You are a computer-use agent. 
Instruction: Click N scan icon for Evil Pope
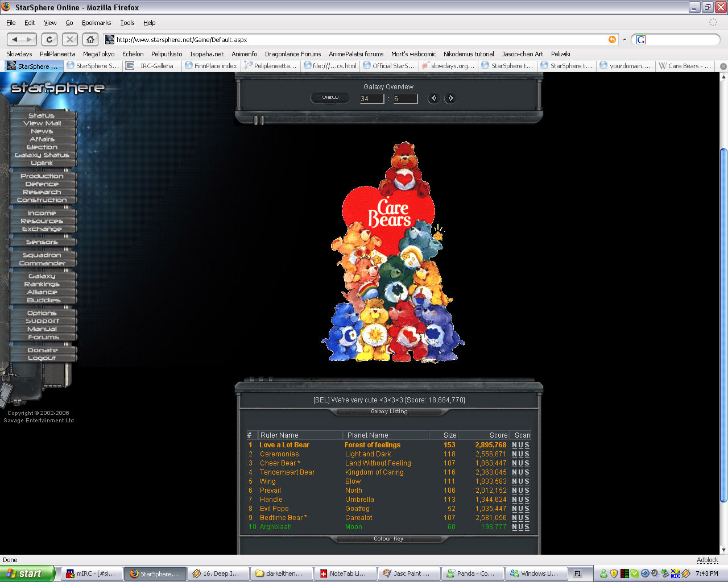(514, 509)
